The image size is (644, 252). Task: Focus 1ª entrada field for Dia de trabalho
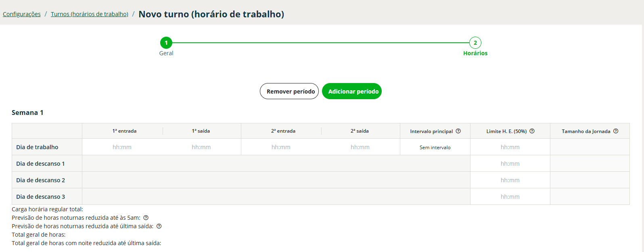pyautogui.click(x=122, y=147)
